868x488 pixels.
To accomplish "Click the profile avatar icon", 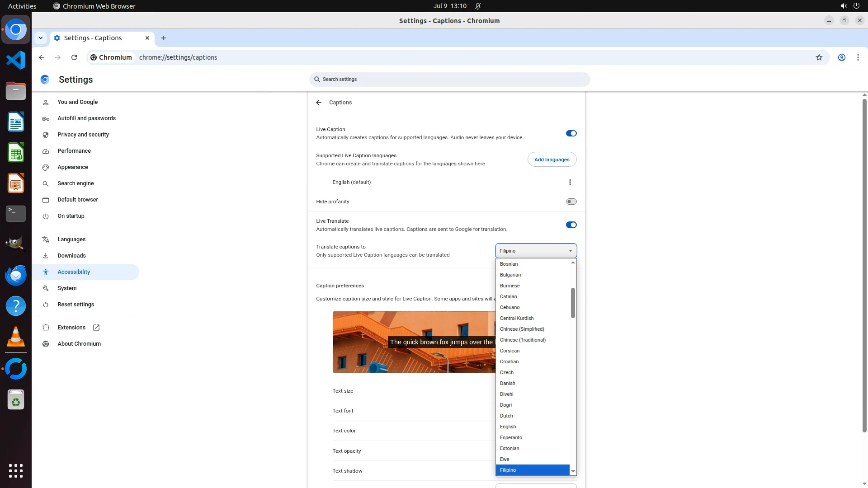I will tap(841, 57).
